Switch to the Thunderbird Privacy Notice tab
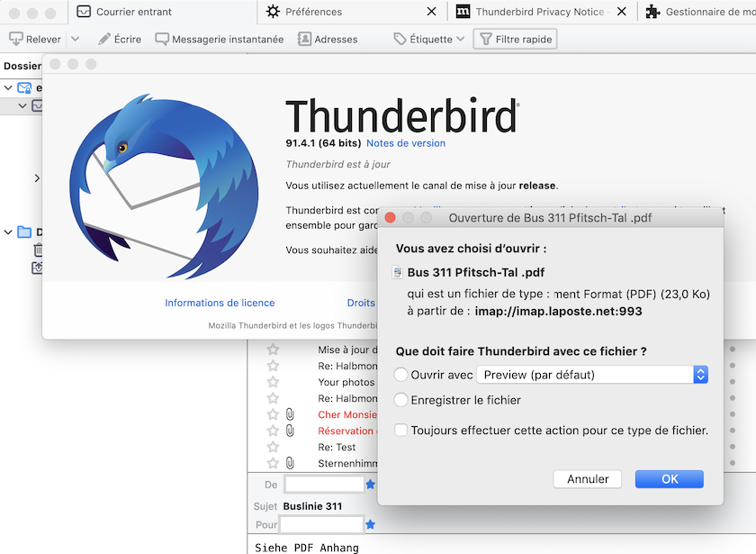Viewport: 756px width, 554px height. (x=539, y=12)
